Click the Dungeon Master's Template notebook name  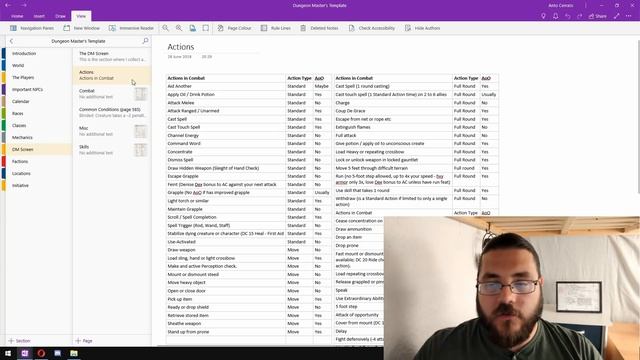(78, 41)
